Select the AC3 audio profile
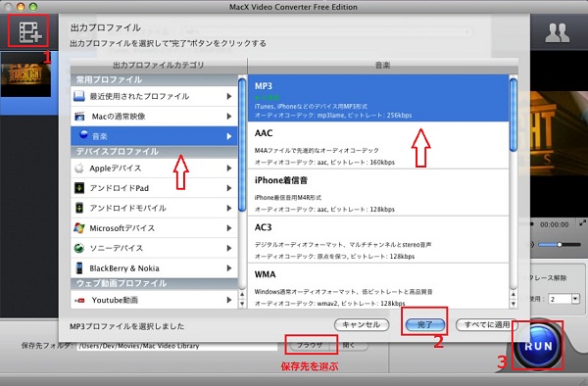Viewport: 588px width, 386px height. (x=378, y=239)
